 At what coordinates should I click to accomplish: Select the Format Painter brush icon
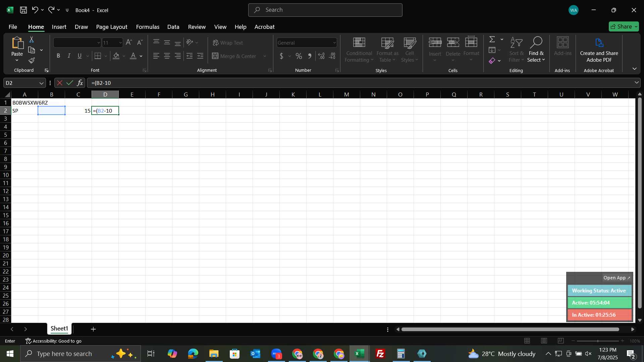point(32,61)
